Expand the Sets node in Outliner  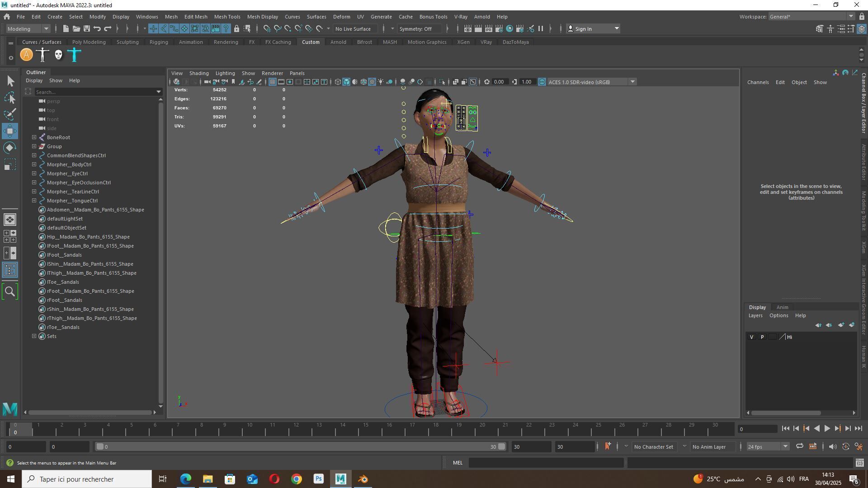tap(34, 336)
